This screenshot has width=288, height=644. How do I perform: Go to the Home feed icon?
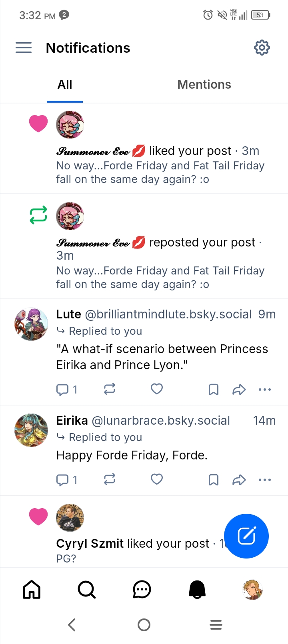click(32, 589)
